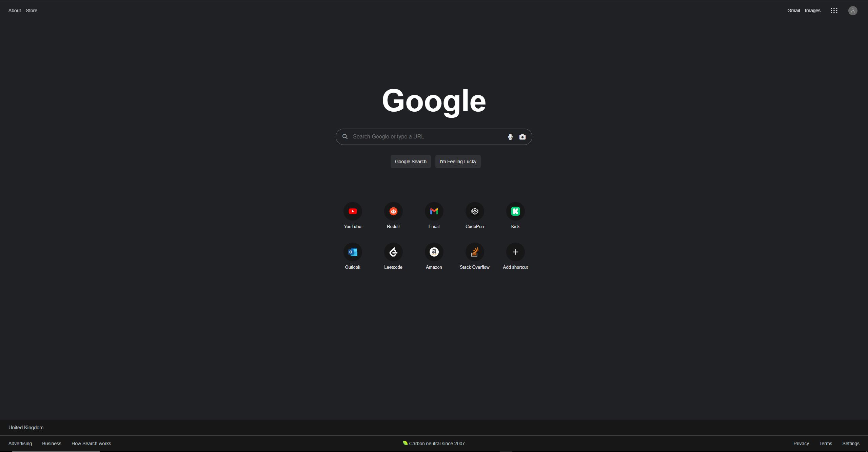Click the United Kingdom region text
The image size is (868, 452).
pyautogui.click(x=26, y=428)
